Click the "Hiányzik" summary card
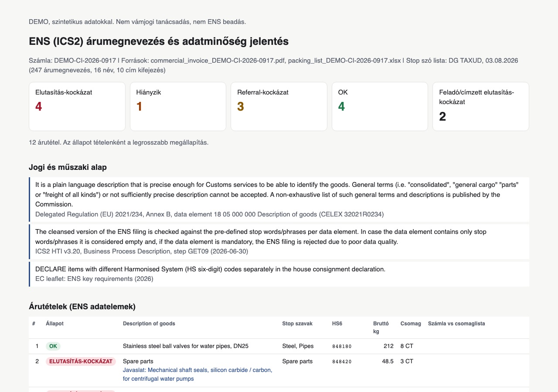 [178, 106]
